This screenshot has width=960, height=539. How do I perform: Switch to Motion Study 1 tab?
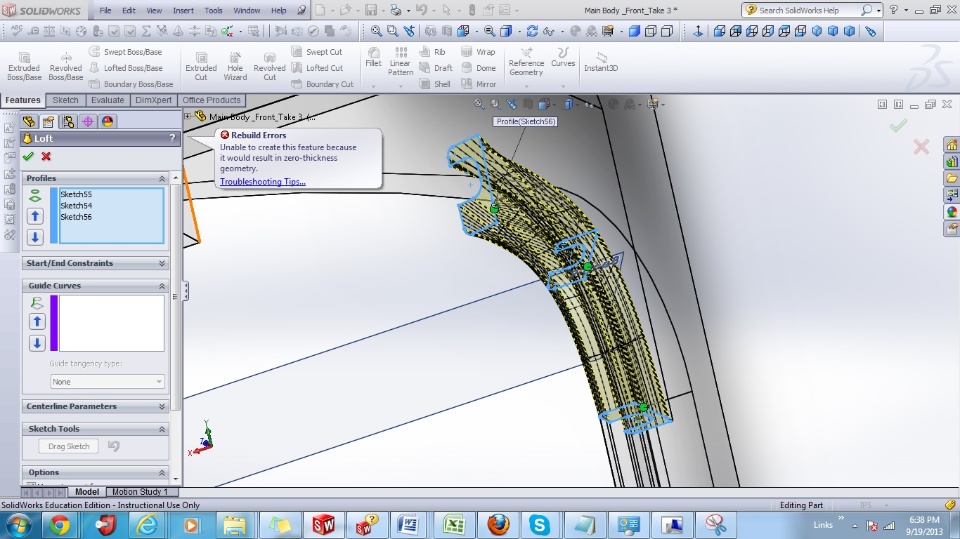pos(140,492)
